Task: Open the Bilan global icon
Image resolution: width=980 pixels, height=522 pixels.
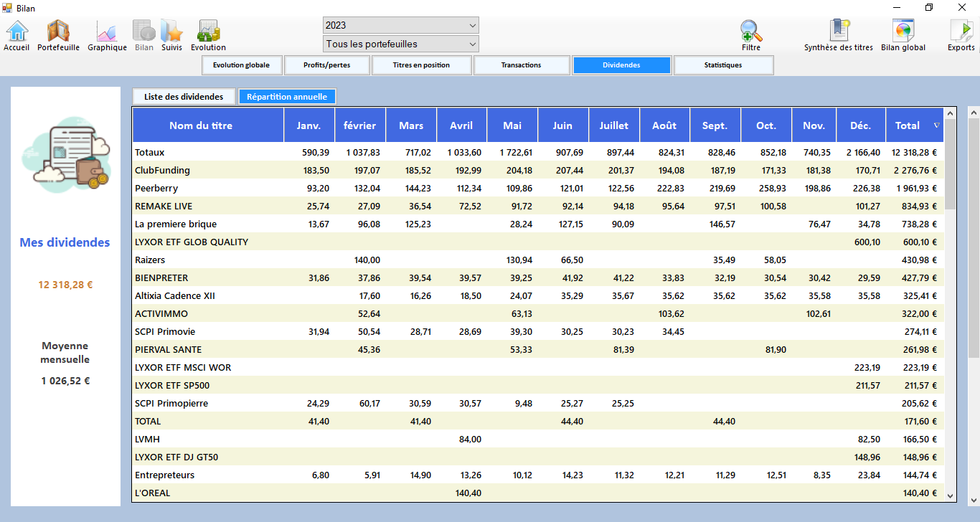Action: 903,35
